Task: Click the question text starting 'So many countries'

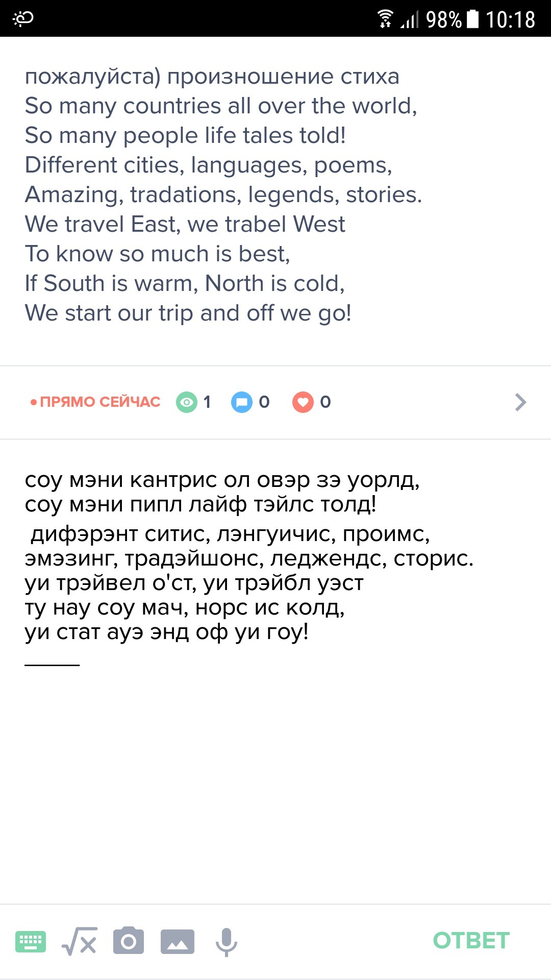Action: coord(221,106)
